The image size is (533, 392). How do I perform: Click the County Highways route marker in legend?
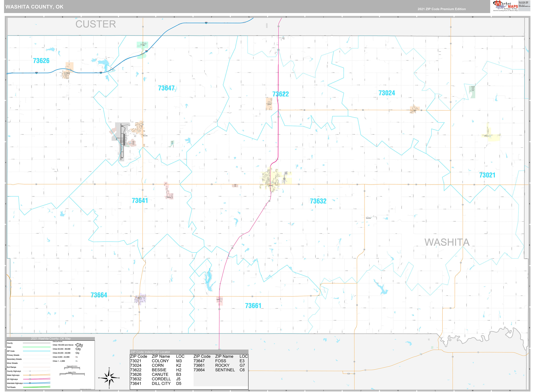(x=30, y=371)
